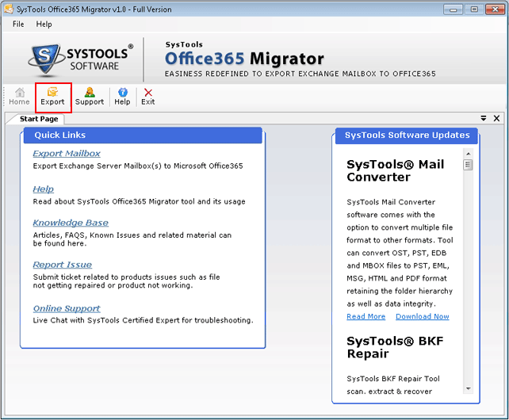Screen dimensions: 509x420
Task: Open the Report Issue link
Action: click(x=63, y=265)
